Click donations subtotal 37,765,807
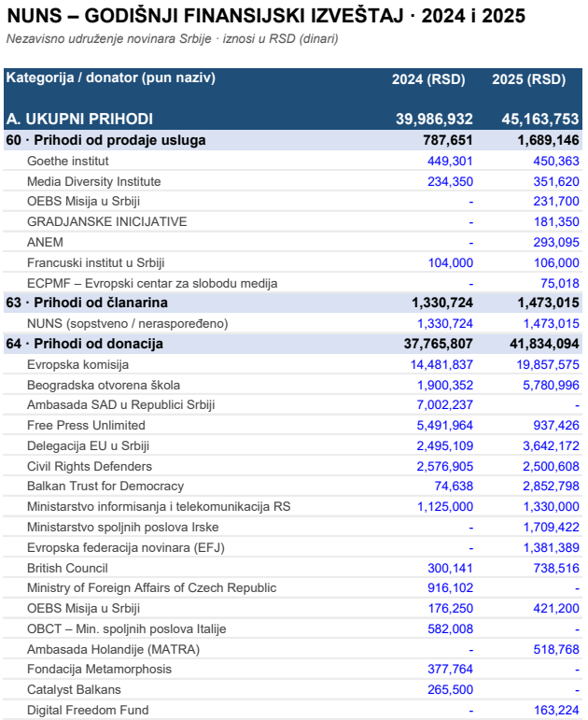Image resolution: width=588 pixels, height=720 pixels. click(439, 344)
